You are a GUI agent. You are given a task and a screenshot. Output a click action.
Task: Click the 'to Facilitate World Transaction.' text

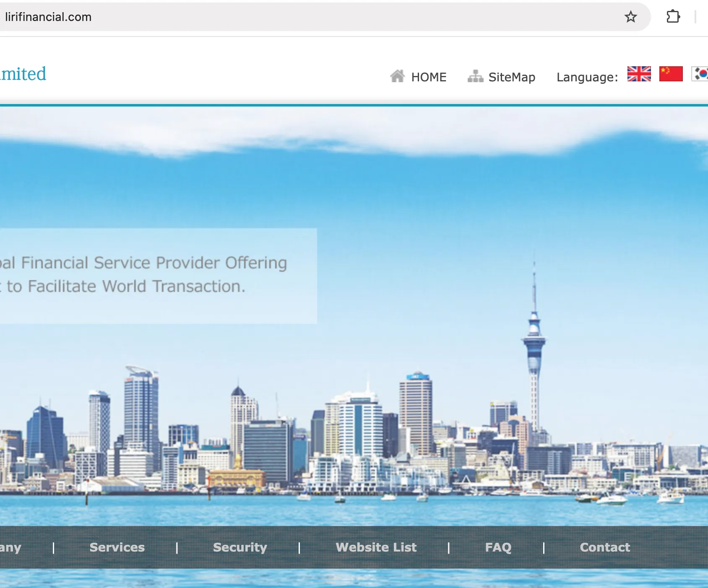(x=126, y=286)
